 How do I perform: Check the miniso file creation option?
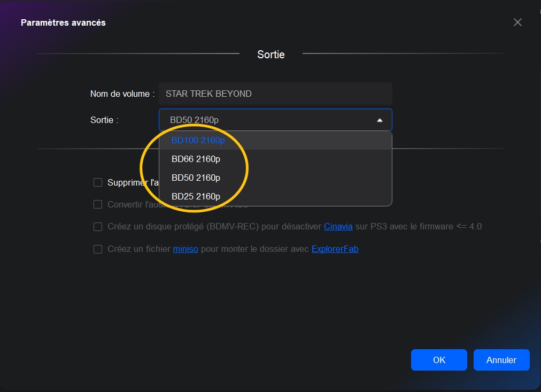(x=98, y=249)
